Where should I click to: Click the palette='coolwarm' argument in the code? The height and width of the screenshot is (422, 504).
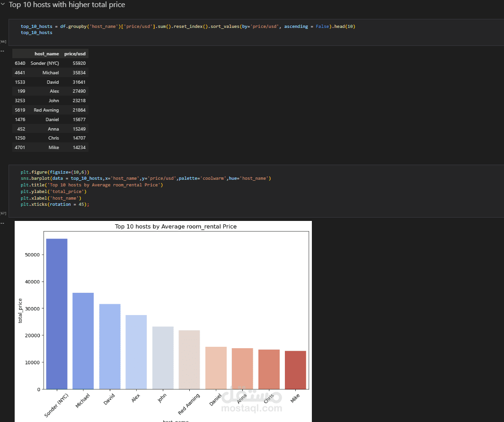click(x=203, y=178)
